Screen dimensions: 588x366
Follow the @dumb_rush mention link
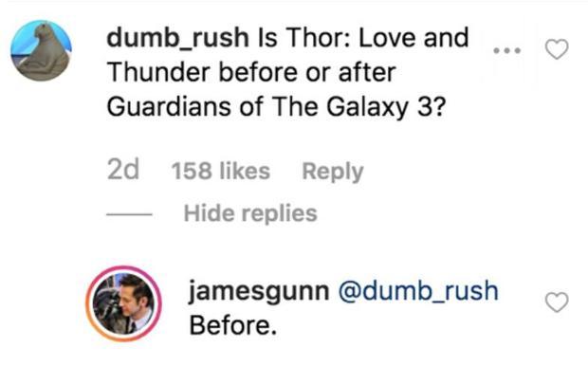(x=418, y=291)
